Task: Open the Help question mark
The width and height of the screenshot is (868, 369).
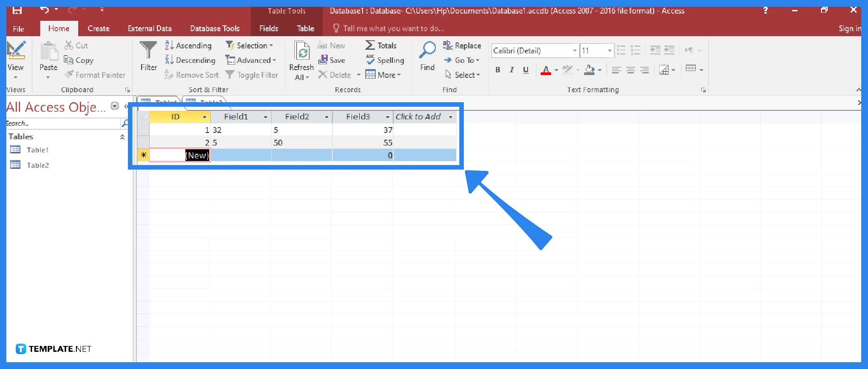Action: [x=765, y=10]
